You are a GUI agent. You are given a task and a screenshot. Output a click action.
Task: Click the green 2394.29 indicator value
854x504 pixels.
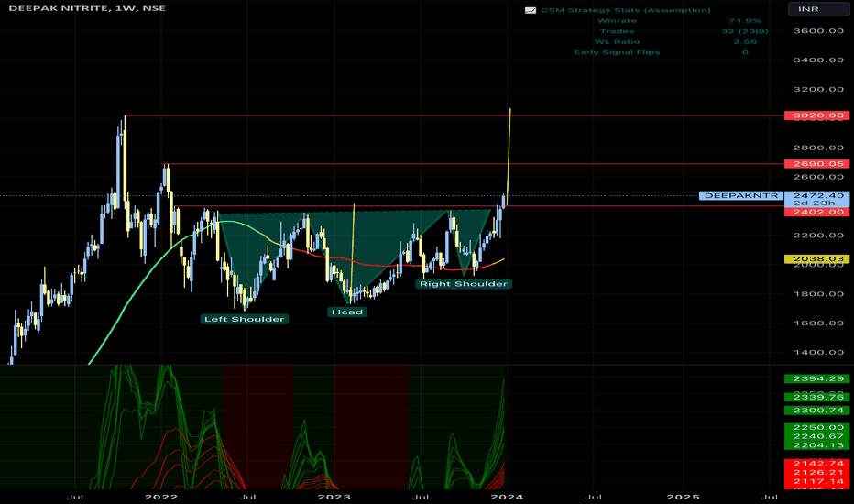click(817, 378)
